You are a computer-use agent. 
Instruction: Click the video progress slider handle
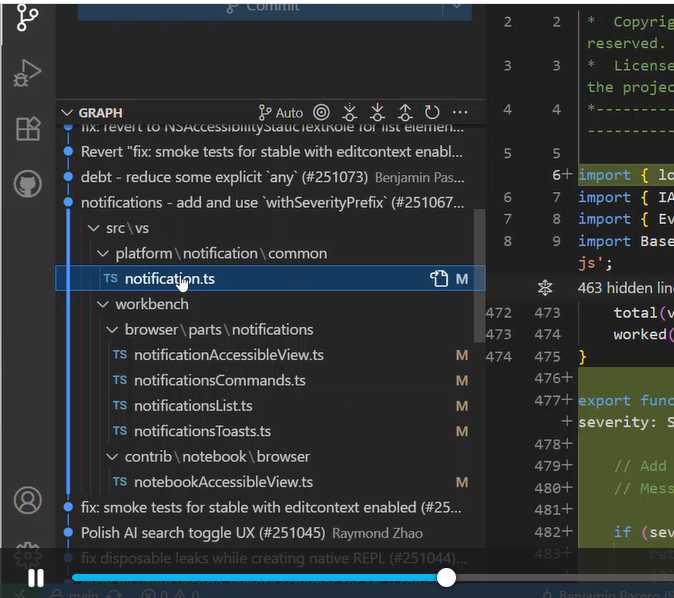tap(447, 577)
